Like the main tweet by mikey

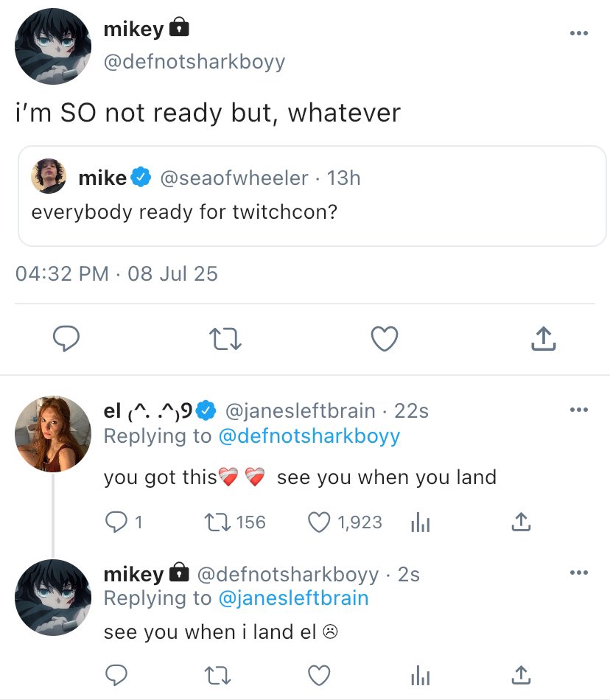pyautogui.click(x=384, y=339)
